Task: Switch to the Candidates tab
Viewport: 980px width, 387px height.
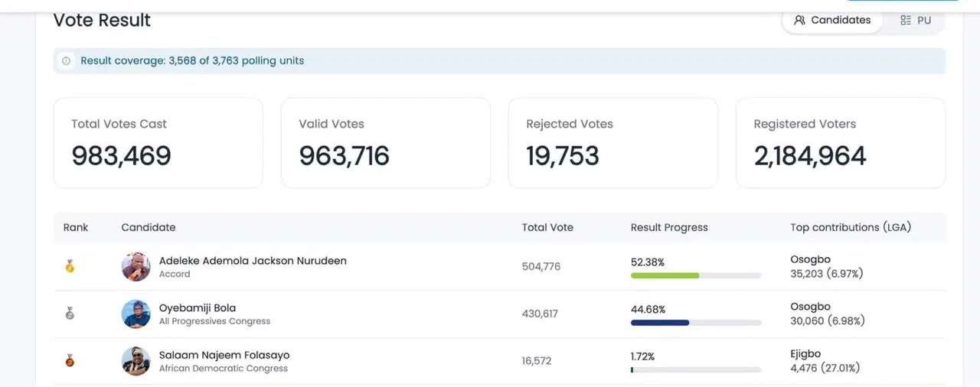Action: (832, 21)
